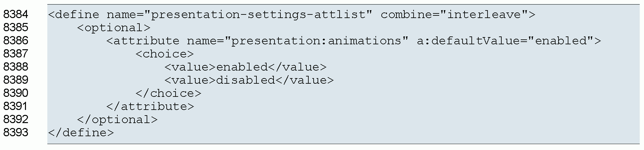This screenshot has width=644, height=150.
Task: Click line number 8385
Action: point(15,28)
